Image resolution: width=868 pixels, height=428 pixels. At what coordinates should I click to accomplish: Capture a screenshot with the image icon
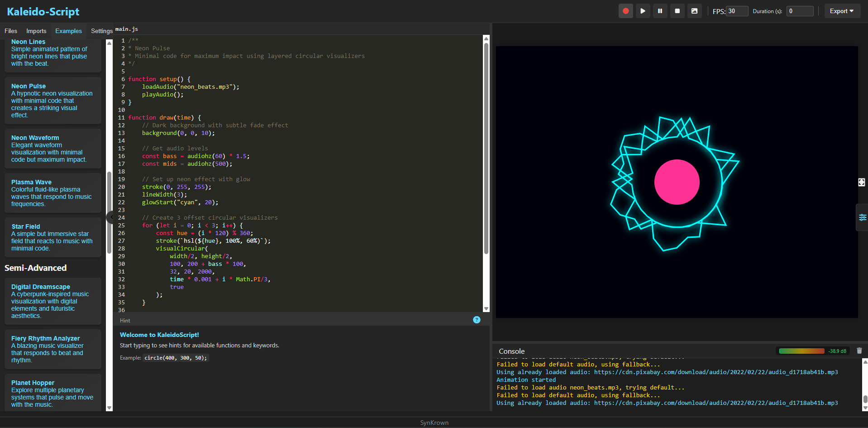tap(694, 11)
